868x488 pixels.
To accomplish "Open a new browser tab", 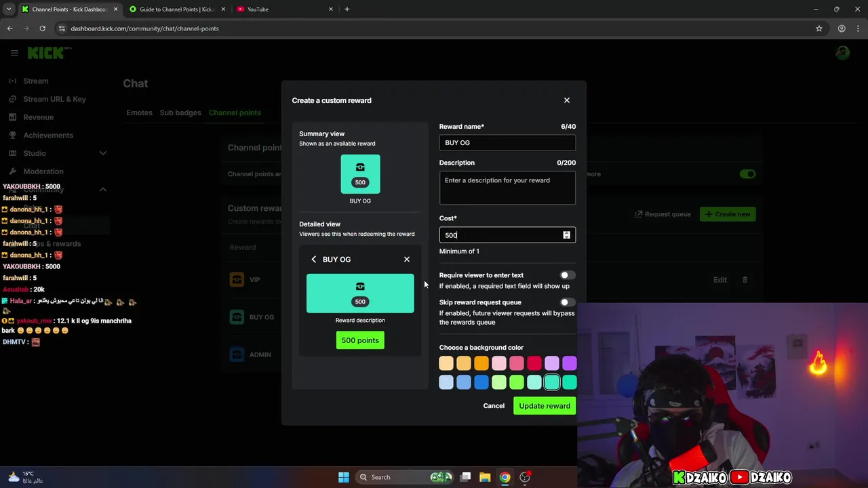I will [x=347, y=9].
